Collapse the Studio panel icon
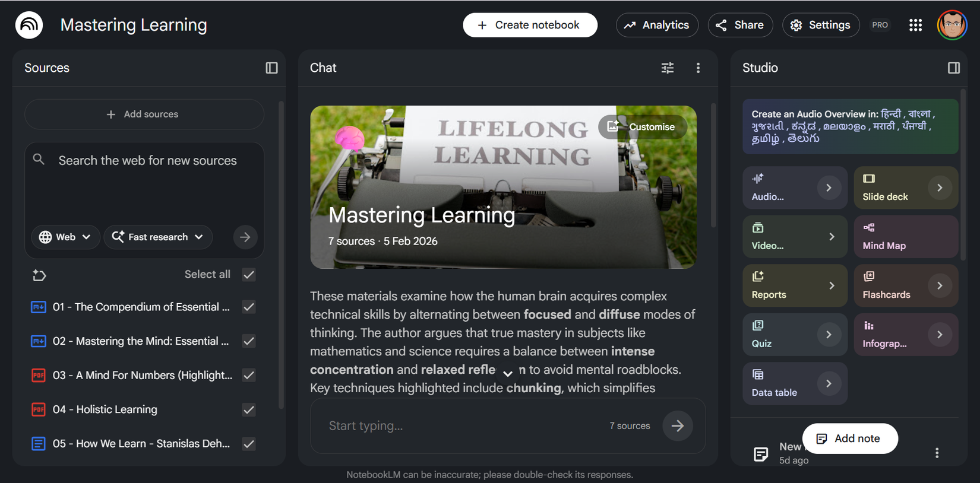980x483 pixels. [x=953, y=68]
